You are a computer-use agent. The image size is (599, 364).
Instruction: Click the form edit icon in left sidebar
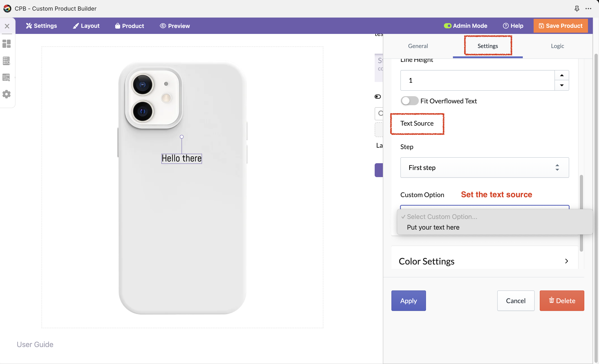coord(7,77)
